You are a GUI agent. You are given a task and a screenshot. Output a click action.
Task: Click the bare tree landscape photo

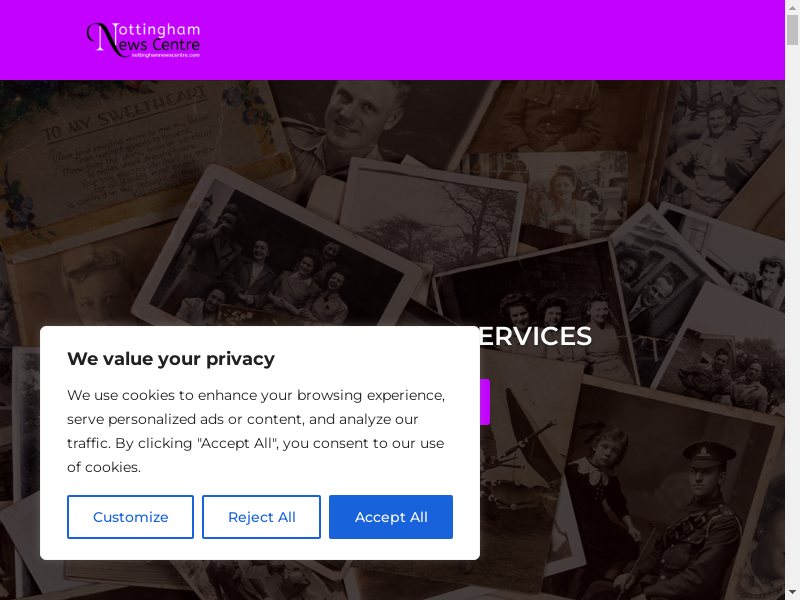(x=434, y=214)
